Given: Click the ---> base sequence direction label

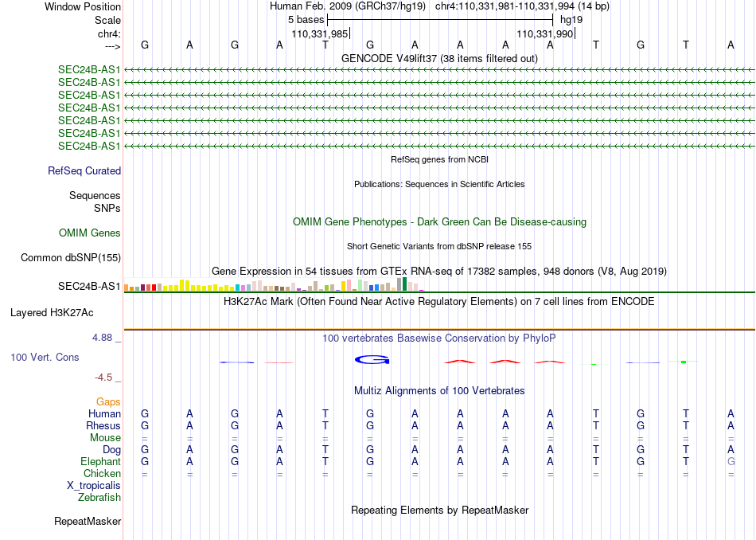Looking at the screenshot, I should point(112,46).
